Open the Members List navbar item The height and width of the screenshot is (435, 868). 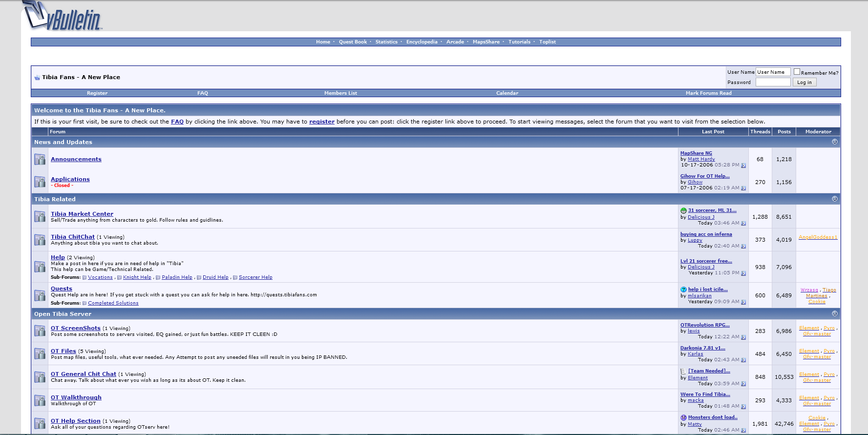pyautogui.click(x=340, y=93)
